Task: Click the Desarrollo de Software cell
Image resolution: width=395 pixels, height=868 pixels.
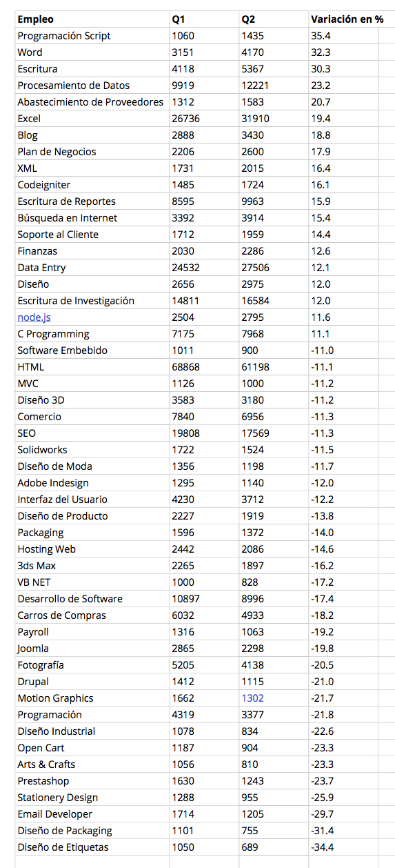Action: (x=92, y=599)
